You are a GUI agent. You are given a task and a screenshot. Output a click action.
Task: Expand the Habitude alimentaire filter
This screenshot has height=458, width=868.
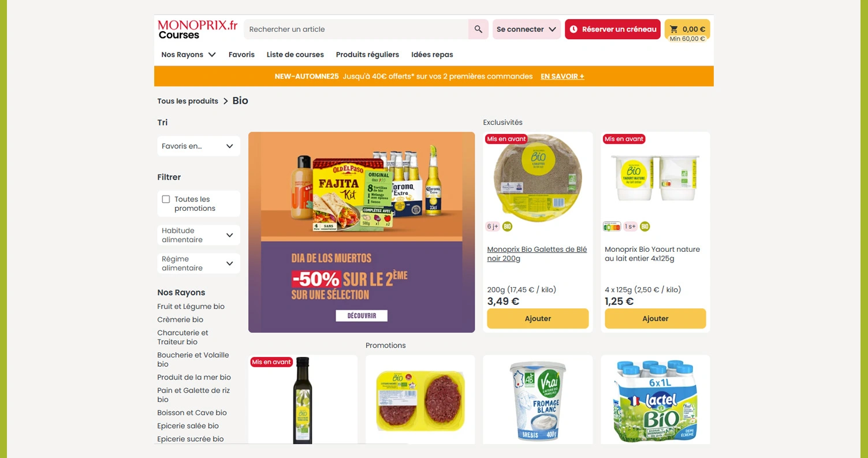[x=199, y=235]
